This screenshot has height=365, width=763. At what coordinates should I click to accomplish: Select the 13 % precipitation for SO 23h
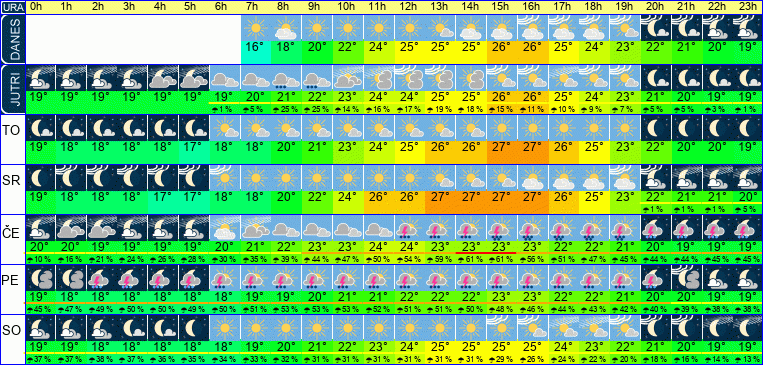[x=748, y=359]
